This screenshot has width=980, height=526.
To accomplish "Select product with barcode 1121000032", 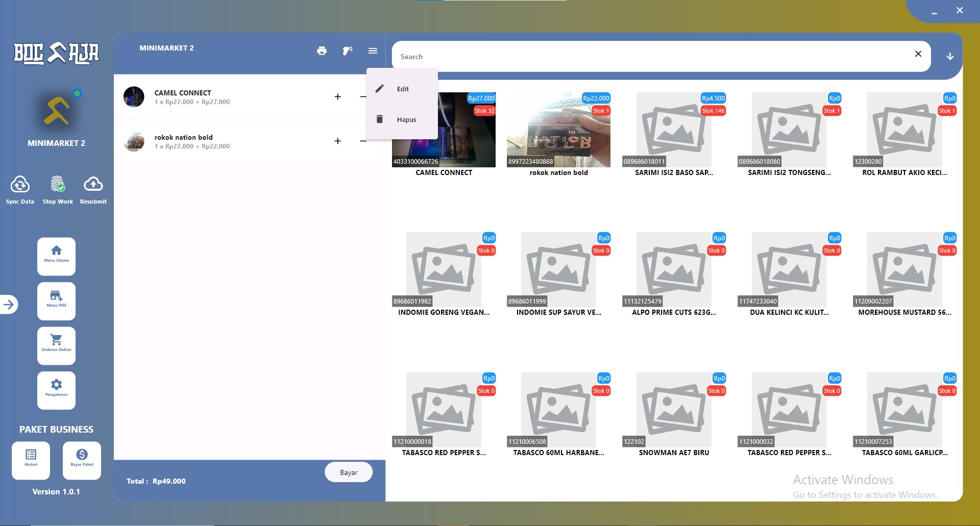I will click(x=789, y=415).
